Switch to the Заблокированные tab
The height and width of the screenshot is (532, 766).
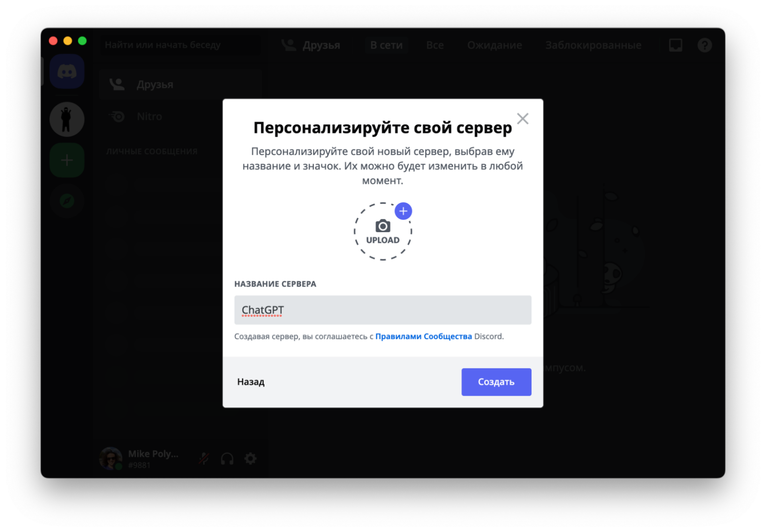click(x=593, y=45)
